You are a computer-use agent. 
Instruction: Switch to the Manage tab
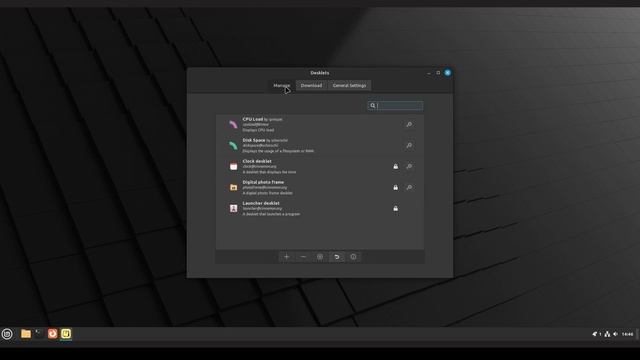click(282, 85)
